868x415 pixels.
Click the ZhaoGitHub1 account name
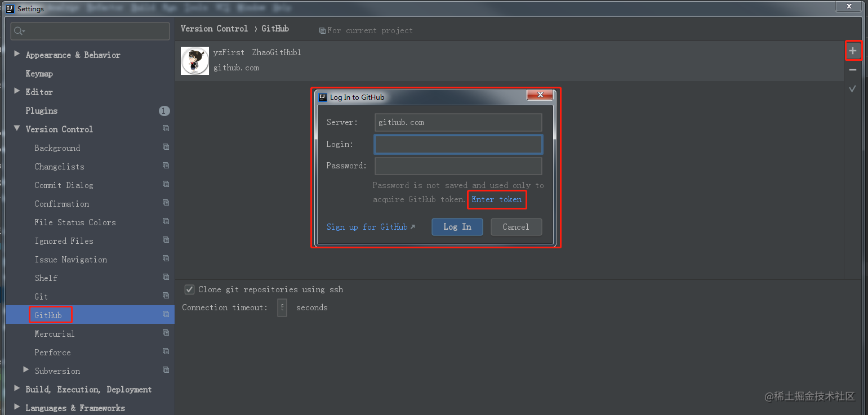[277, 52]
